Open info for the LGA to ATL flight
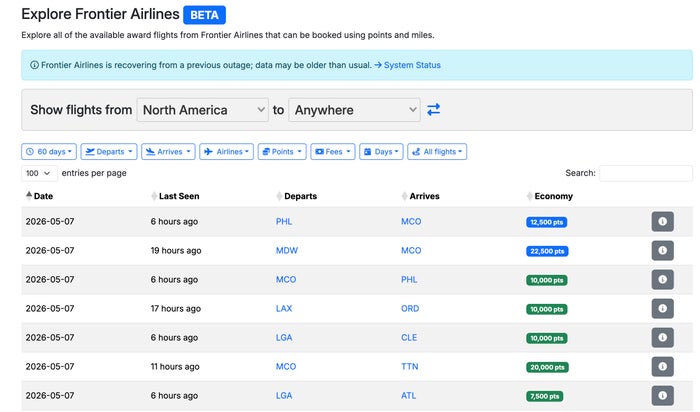This screenshot has height=412, width=700. point(662,395)
